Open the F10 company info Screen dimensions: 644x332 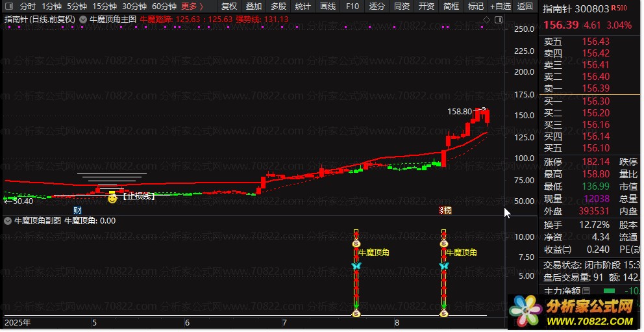pyautogui.click(x=353, y=6)
